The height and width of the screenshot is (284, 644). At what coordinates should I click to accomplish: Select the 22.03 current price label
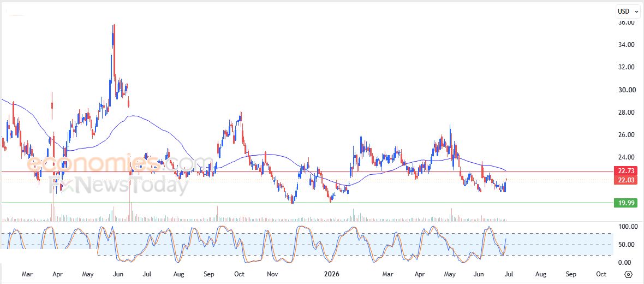tap(625, 180)
